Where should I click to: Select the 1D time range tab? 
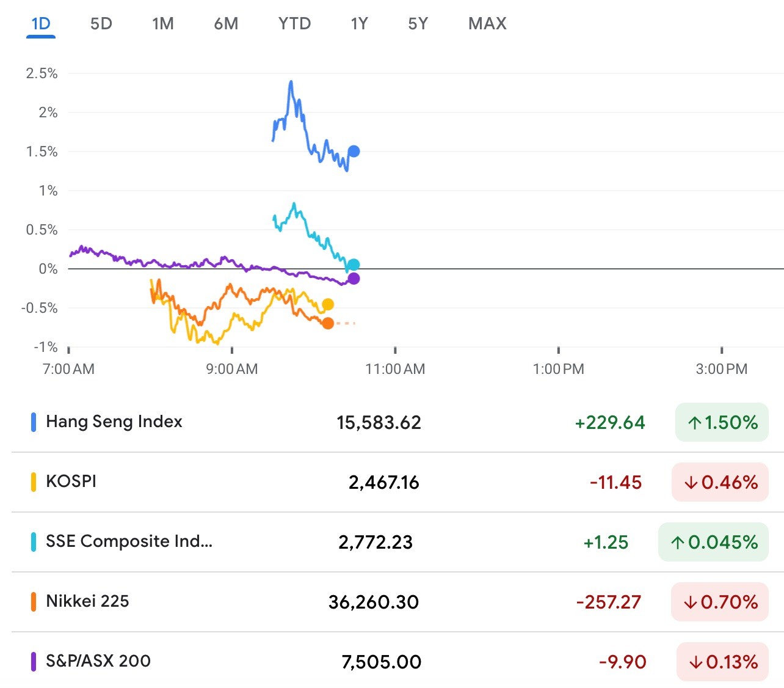tap(41, 24)
